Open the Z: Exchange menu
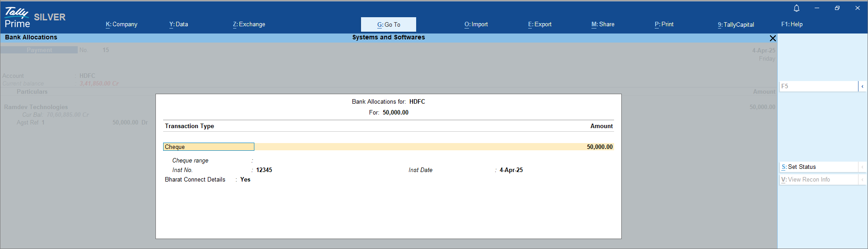This screenshot has height=249, width=868. (x=249, y=24)
